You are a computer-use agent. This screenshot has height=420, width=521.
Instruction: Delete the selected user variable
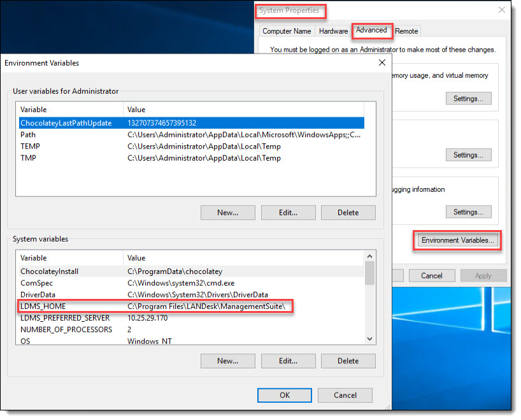[348, 212]
